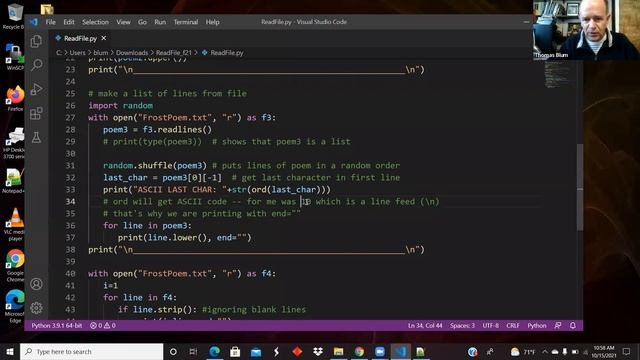640x360 pixels.
Task: Close the ReadFile.py tab
Action: (x=104, y=38)
